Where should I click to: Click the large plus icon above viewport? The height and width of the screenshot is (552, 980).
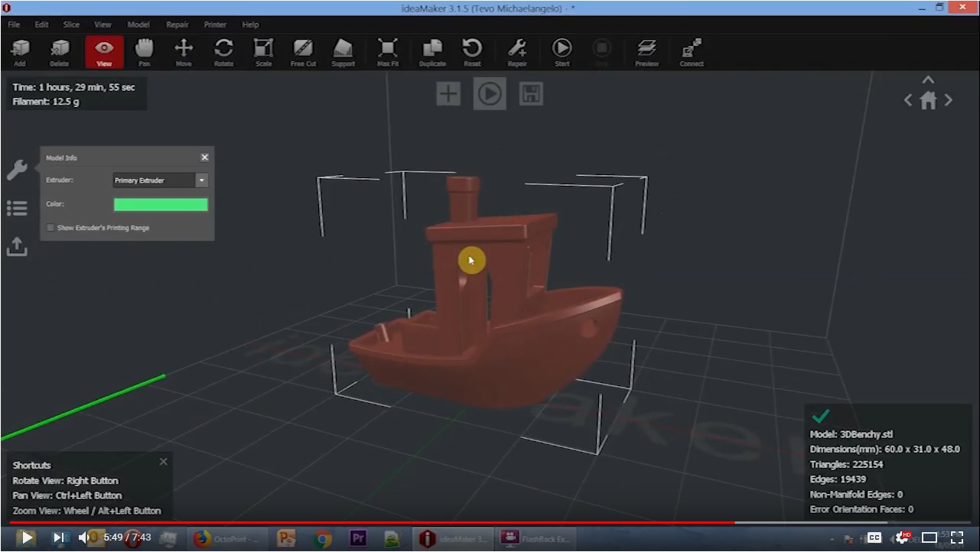pos(448,94)
